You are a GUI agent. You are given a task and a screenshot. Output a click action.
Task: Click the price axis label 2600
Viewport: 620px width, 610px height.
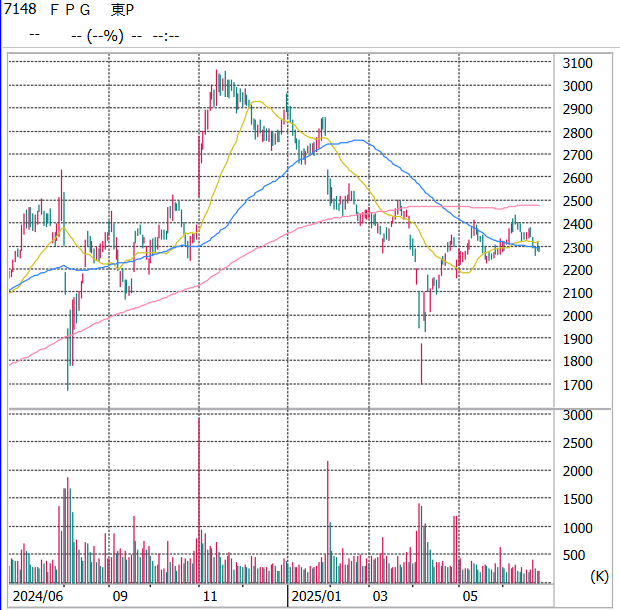pos(577,178)
